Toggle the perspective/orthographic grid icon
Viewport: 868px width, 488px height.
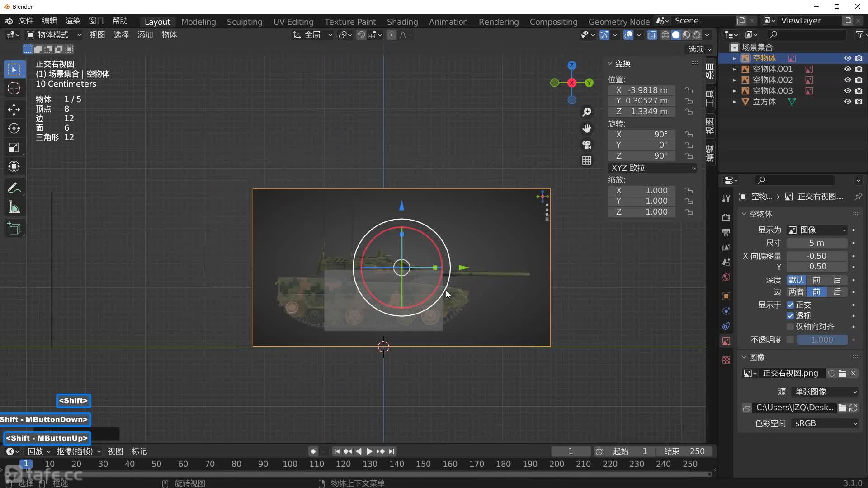(587, 161)
